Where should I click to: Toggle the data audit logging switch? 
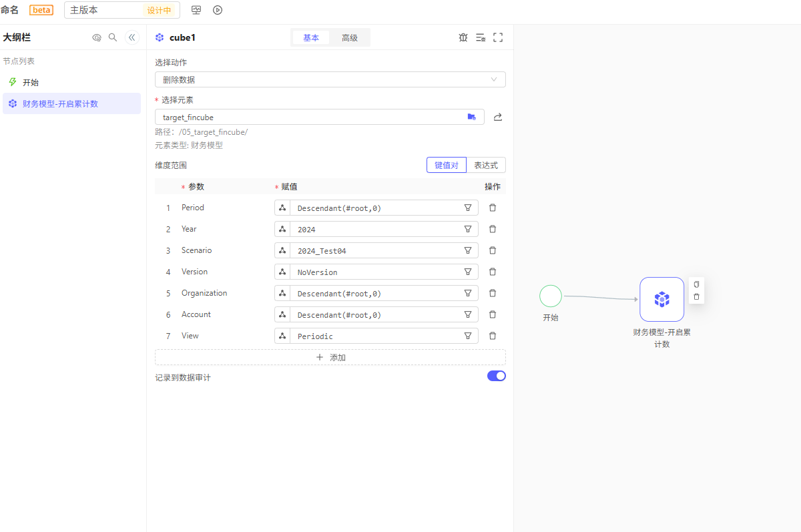[496, 376]
